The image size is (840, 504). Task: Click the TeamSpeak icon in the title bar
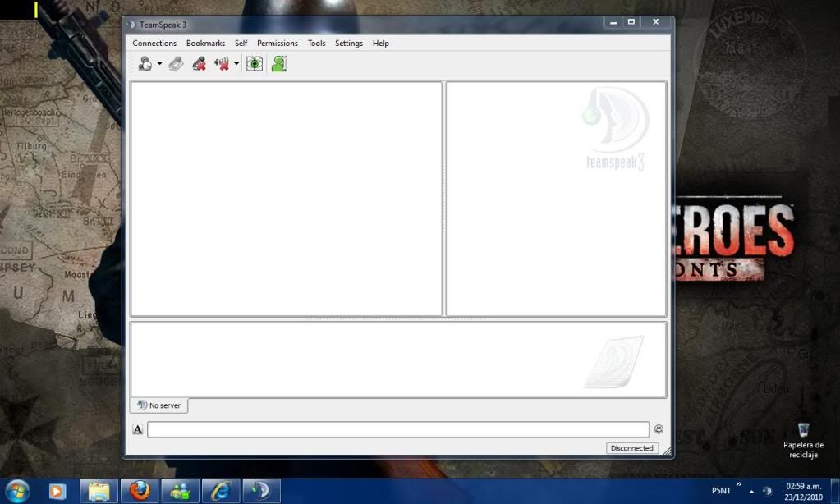(131, 25)
